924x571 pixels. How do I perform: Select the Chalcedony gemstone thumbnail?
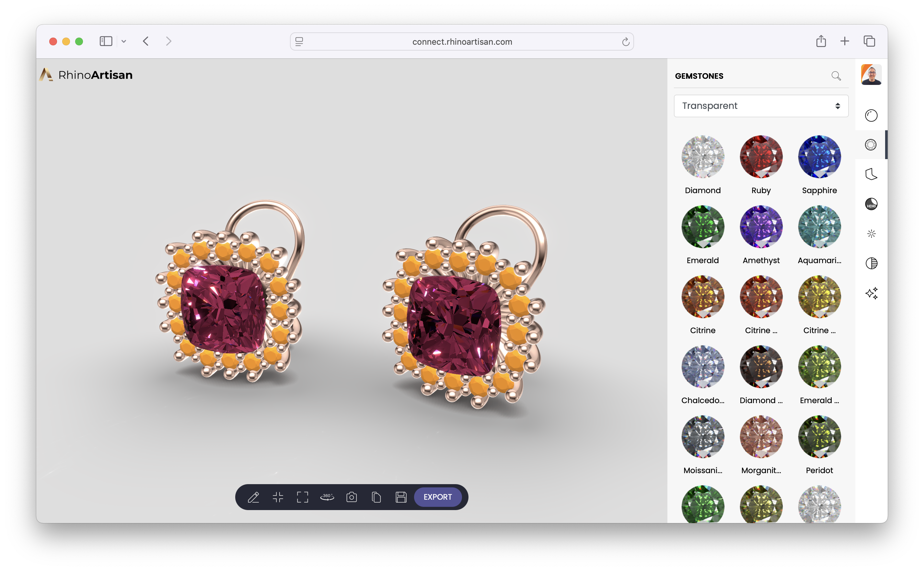[702, 367]
